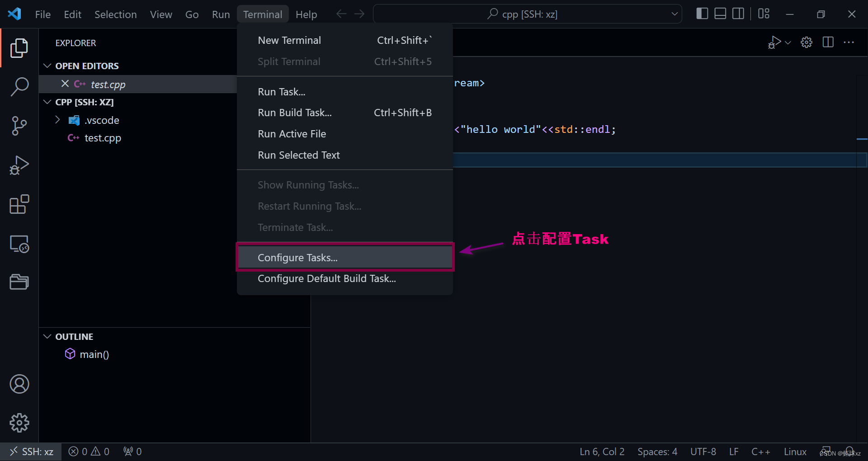Go forward with the right arrow
868x461 pixels.
point(359,14)
